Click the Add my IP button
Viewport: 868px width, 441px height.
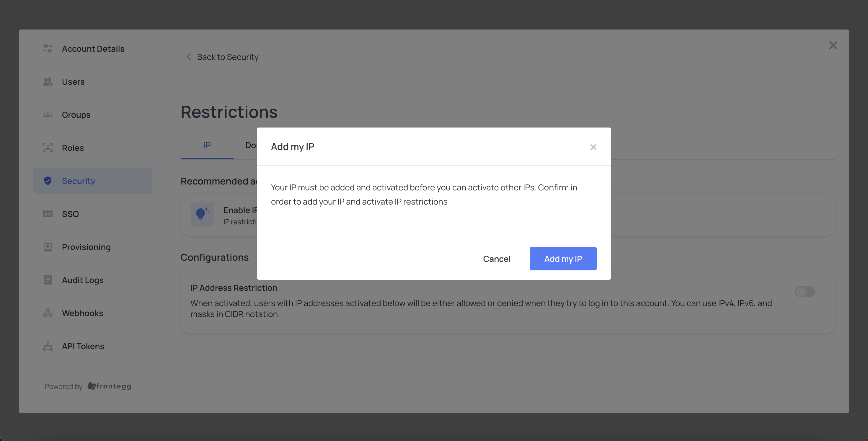point(563,258)
